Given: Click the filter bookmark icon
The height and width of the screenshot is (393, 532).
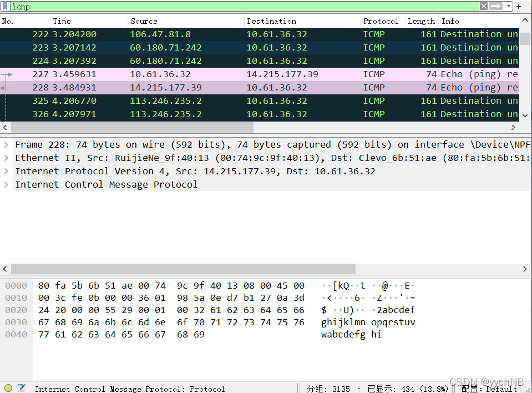Looking at the screenshot, I should 5,7.
